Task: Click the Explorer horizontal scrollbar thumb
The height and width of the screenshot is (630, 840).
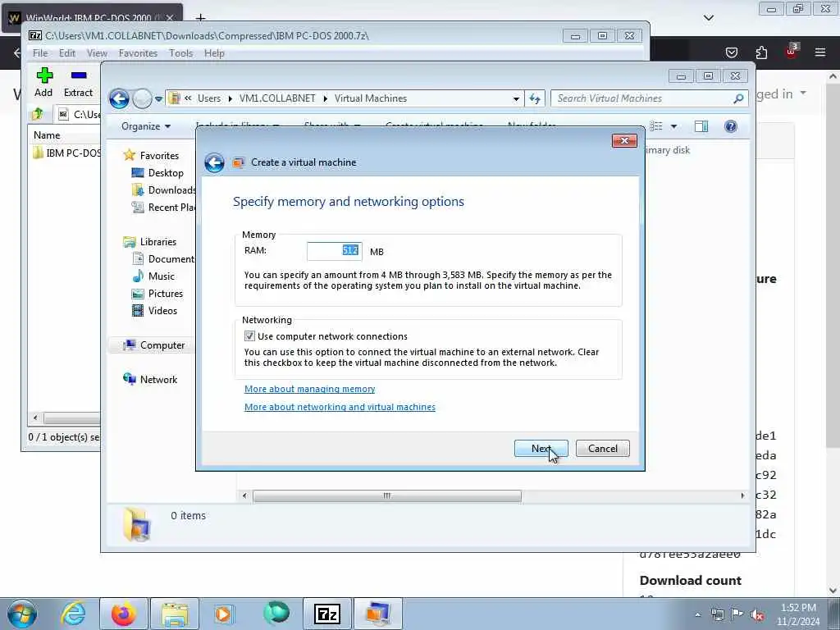Action: pos(387,496)
